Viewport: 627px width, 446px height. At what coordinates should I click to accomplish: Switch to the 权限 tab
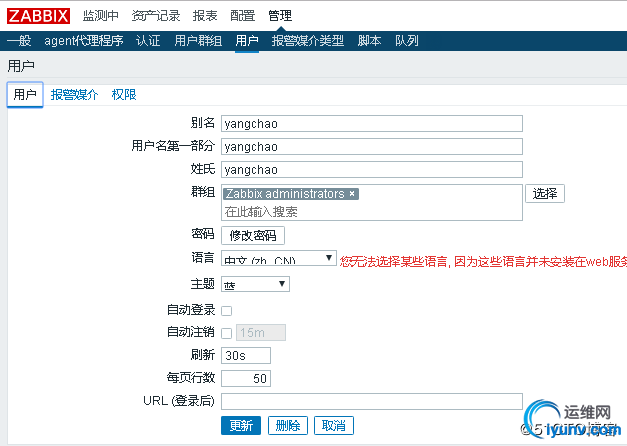coord(124,95)
